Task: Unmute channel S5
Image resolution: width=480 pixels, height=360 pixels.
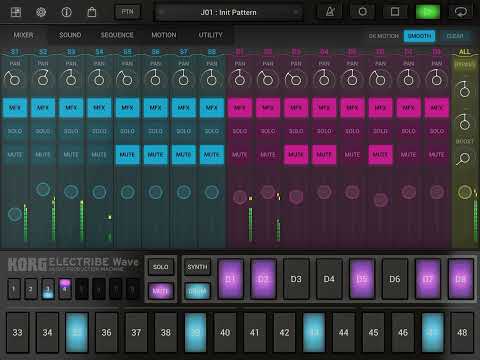Action: [x=127, y=155]
